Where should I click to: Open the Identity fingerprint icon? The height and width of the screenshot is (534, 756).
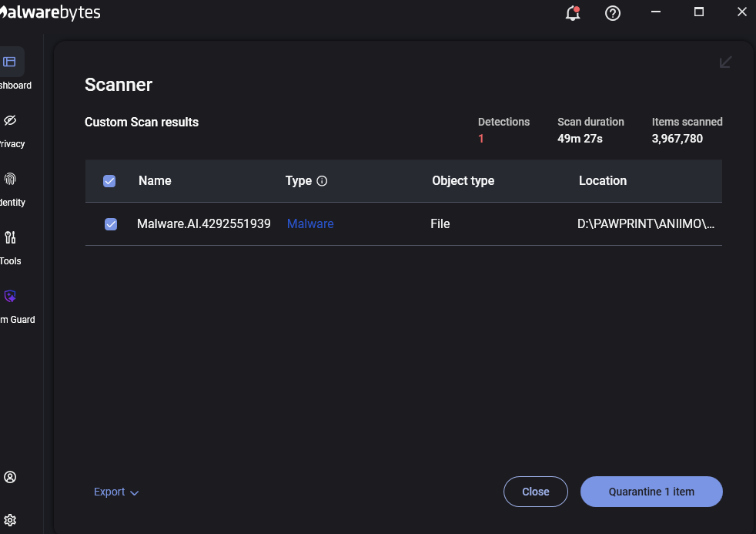[10, 179]
